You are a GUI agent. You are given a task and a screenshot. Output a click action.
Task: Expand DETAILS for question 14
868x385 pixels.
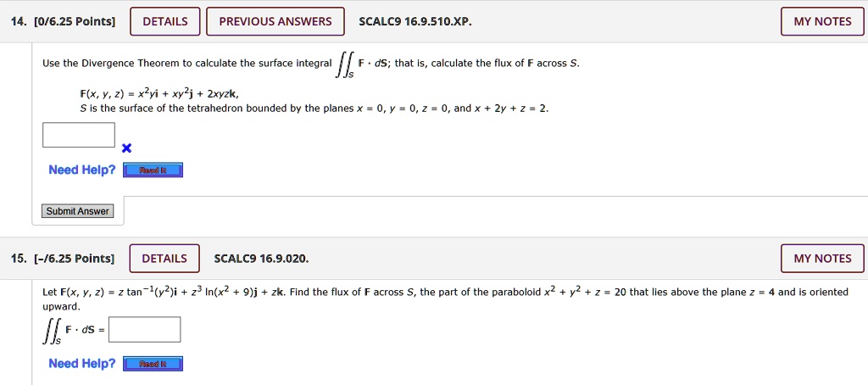pyautogui.click(x=165, y=21)
